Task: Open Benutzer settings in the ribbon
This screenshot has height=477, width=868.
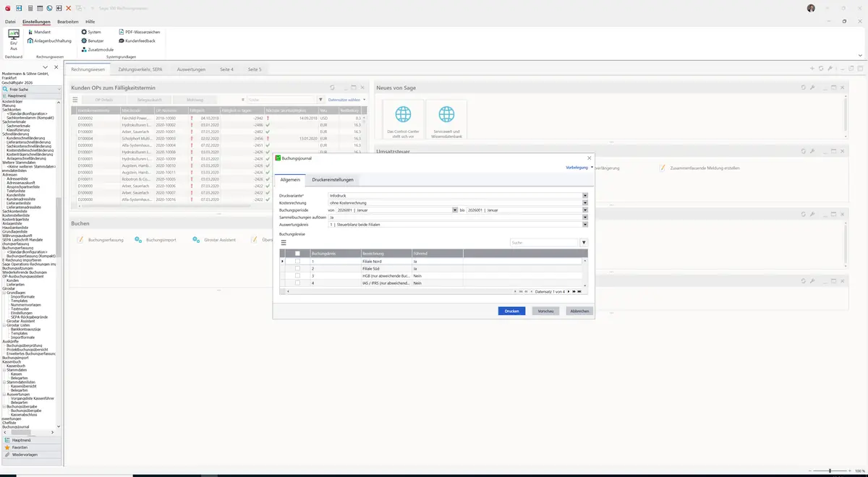Action: pyautogui.click(x=93, y=41)
